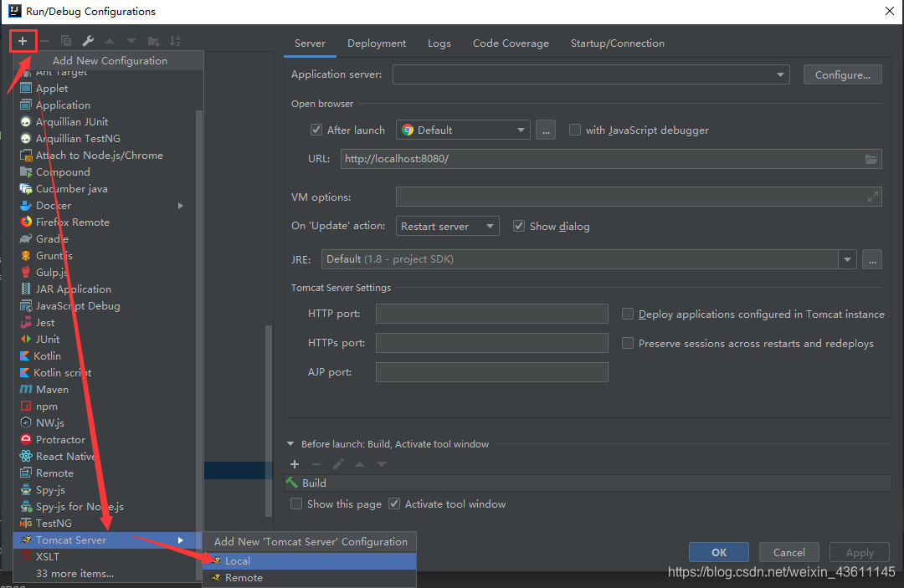Click the Sort configurations icon

(x=175, y=41)
